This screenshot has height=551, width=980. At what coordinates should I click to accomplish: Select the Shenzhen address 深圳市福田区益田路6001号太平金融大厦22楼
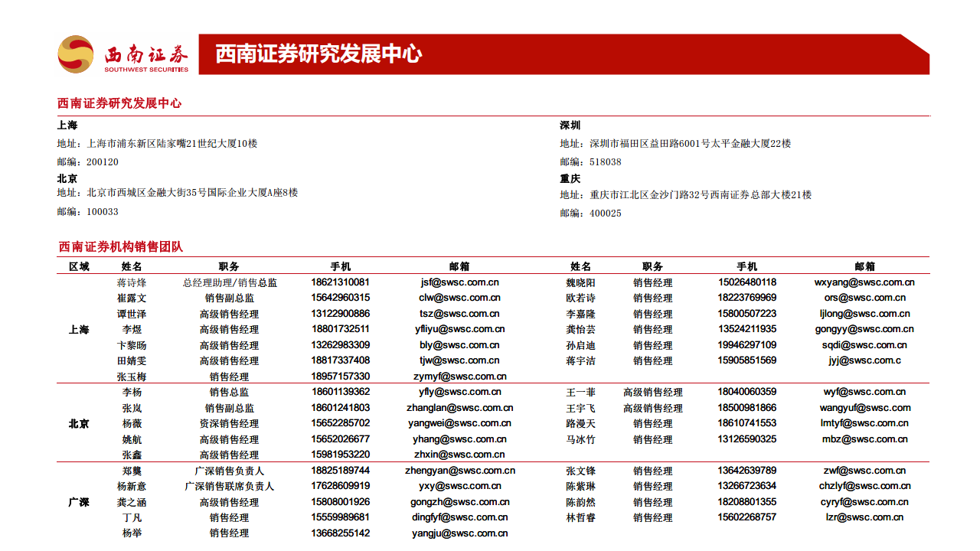coord(691,143)
